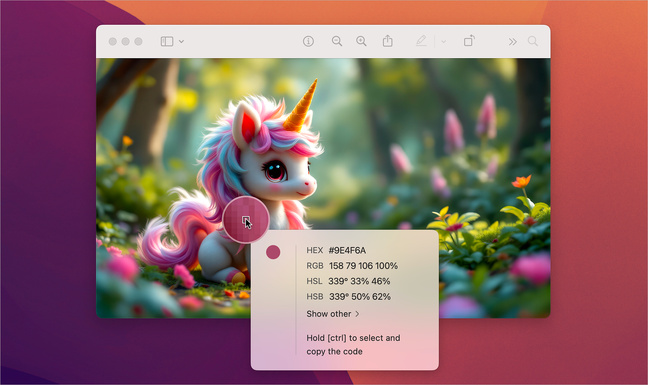Image resolution: width=648 pixels, height=385 pixels.
Task: Rotate the image with the rotate icon
Action: point(469,41)
